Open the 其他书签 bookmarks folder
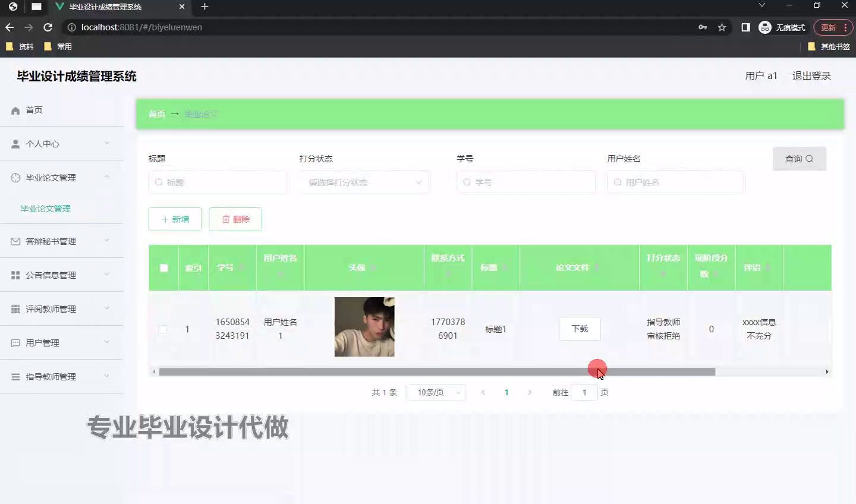This screenshot has width=856, height=504. click(829, 46)
